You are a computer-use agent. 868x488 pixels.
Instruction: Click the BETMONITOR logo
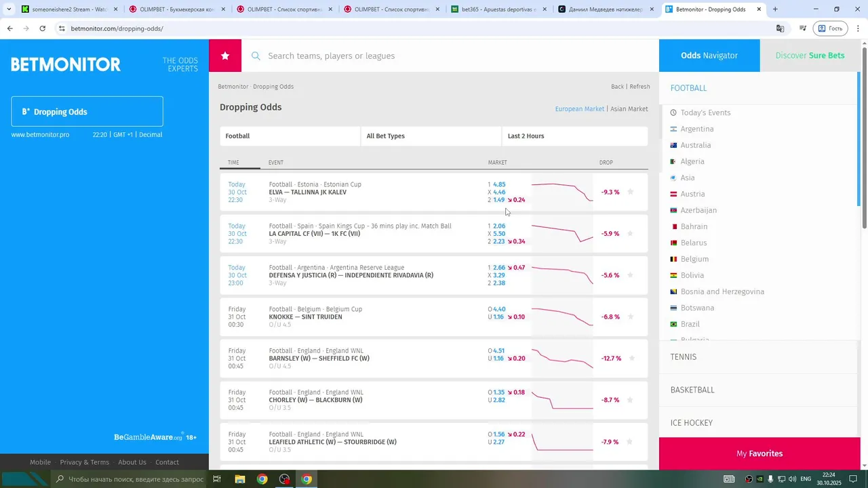(x=66, y=64)
